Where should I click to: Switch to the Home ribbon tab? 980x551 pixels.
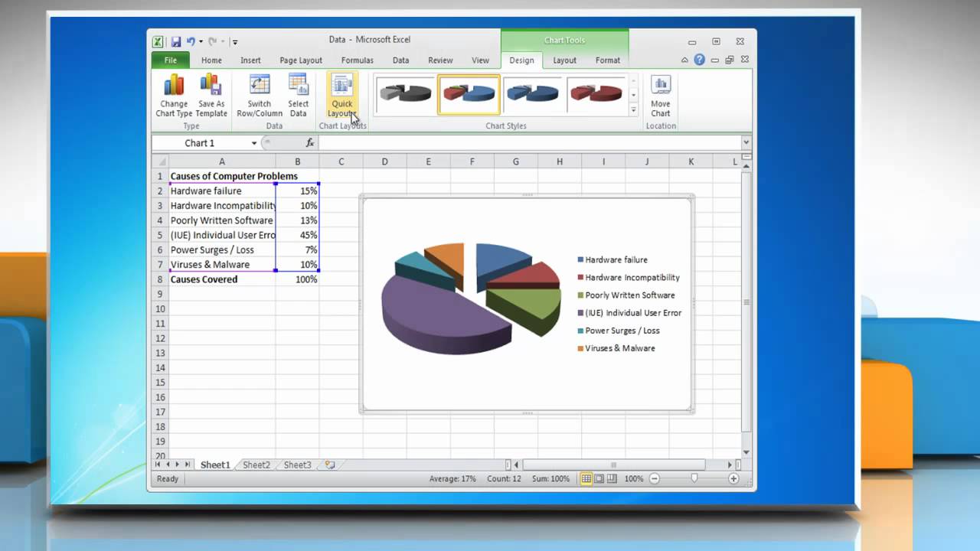click(x=211, y=60)
